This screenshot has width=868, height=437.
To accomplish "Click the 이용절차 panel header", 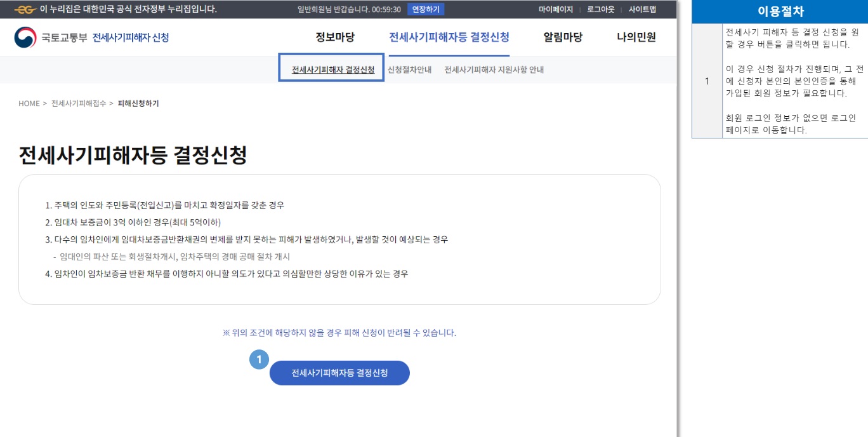I will 780,11.
